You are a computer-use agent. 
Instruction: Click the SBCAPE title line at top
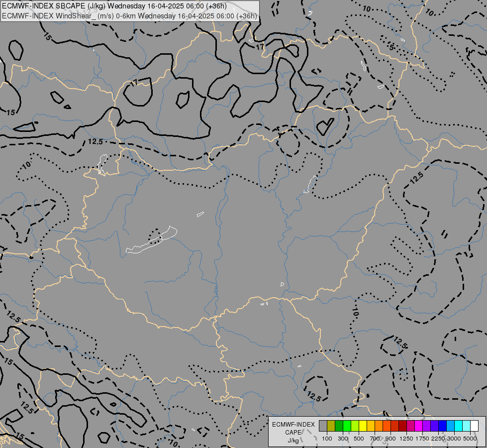coord(114,6)
